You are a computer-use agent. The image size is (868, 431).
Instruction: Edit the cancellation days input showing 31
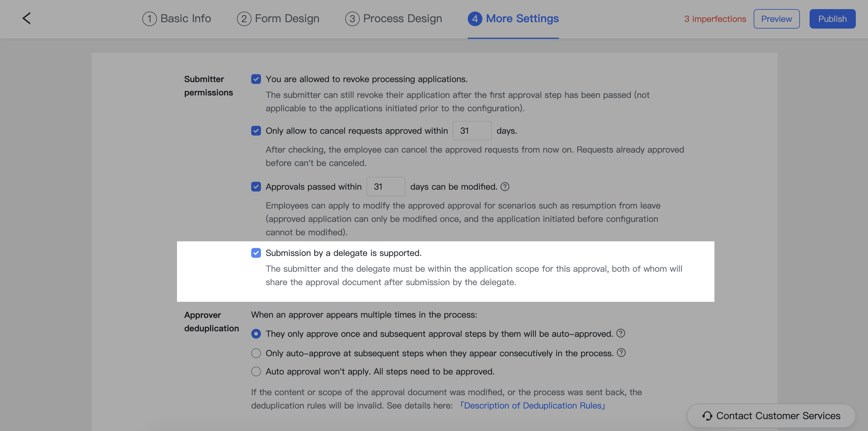472,131
